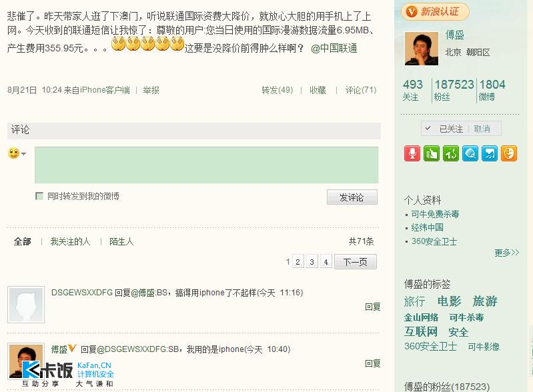
Task: Open the @中国联通 mention link
Action: click(x=334, y=49)
